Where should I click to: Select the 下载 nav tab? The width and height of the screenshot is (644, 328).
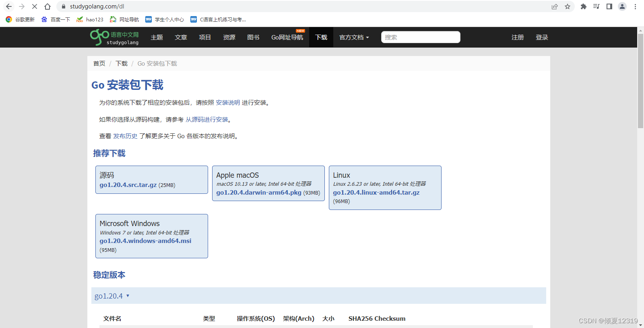(321, 37)
